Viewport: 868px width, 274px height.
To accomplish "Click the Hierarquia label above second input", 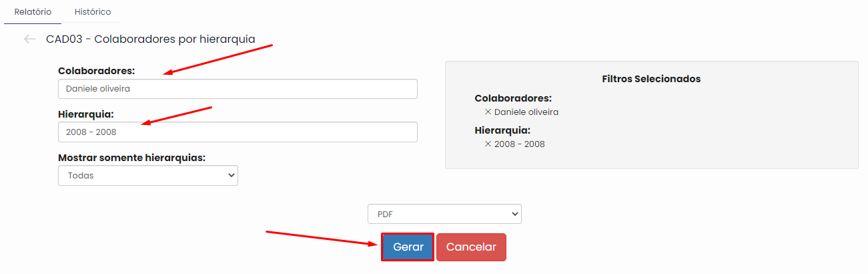I will [86, 114].
